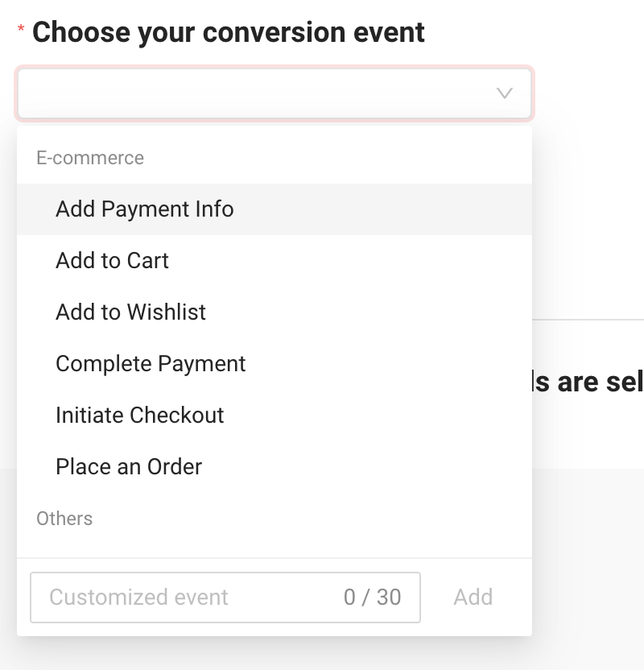Image resolution: width=644 pixels, height=670 pixels.
Task: Click the partially hidden bold text behind the dropdown
Action: [588, 382]
